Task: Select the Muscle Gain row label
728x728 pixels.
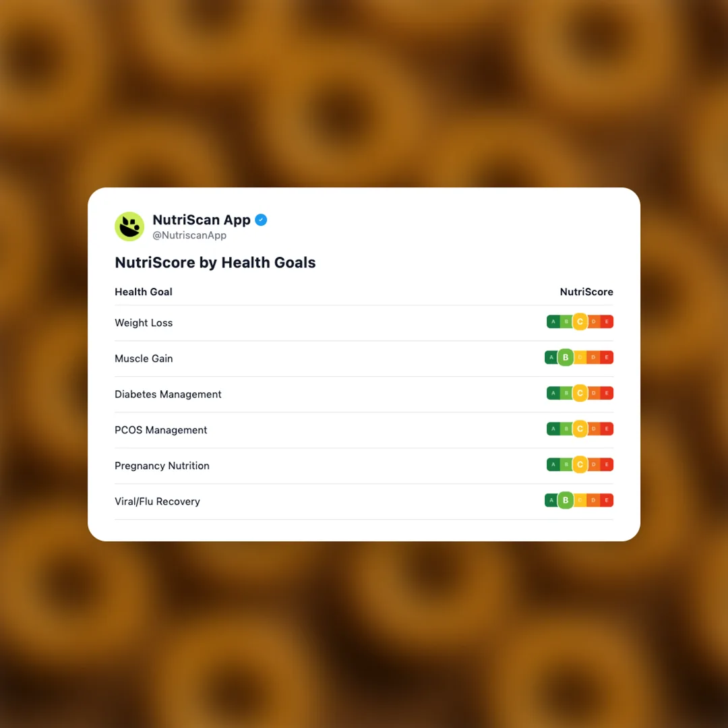Action: 144,359
